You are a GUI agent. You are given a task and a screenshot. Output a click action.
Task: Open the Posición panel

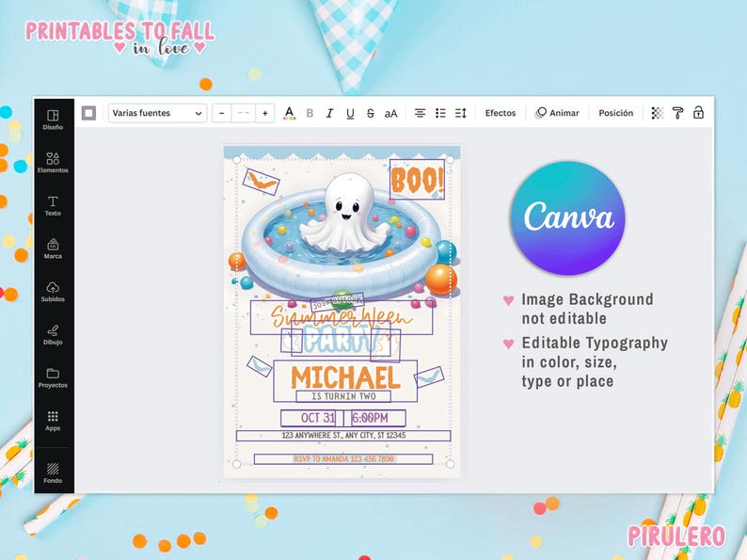(x=616, y=113)
